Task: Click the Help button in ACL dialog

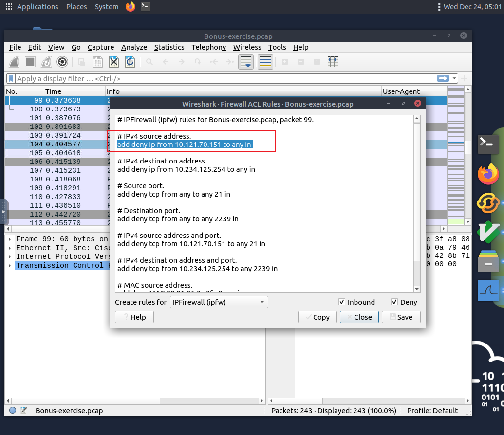Action: coord(134,317)
